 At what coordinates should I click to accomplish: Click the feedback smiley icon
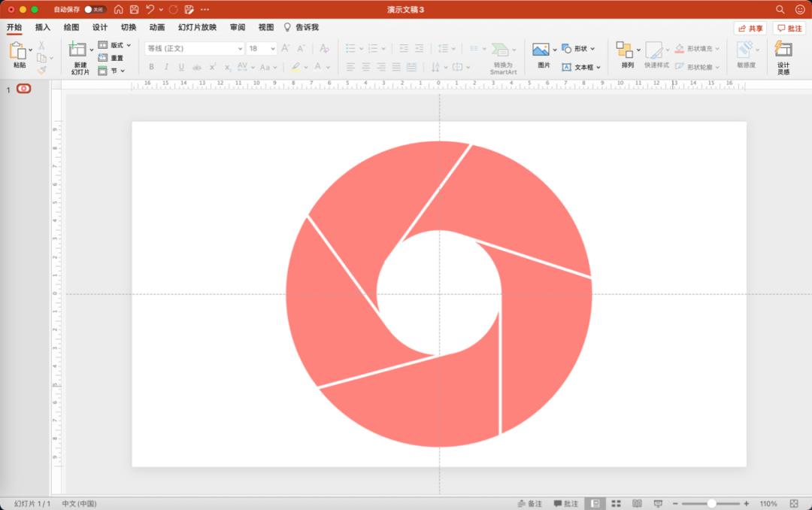point(800,9)
